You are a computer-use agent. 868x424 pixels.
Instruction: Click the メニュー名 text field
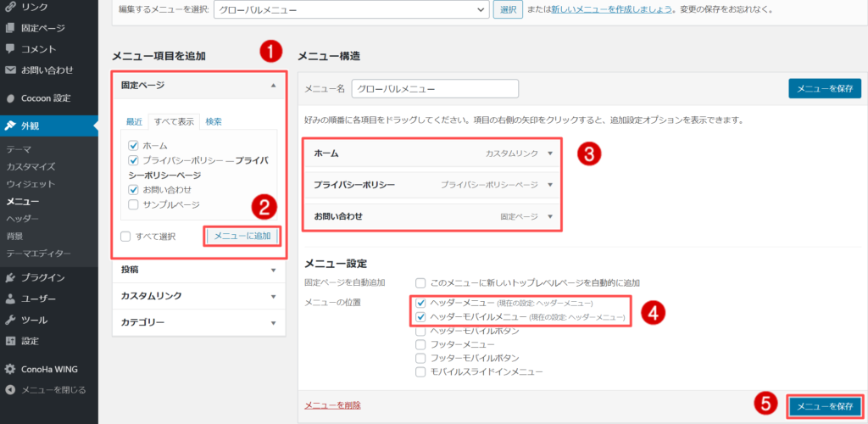[435, 88]
